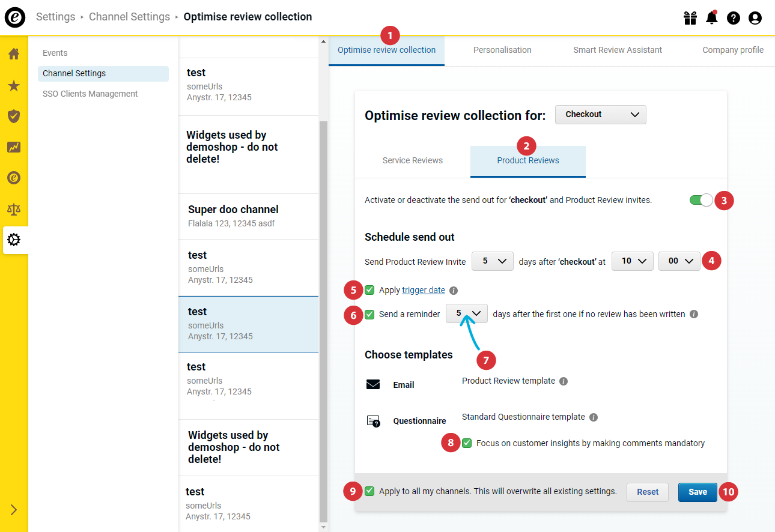
Task: Open the shield checkmark sidebar icon
Action: pos(14,116)
